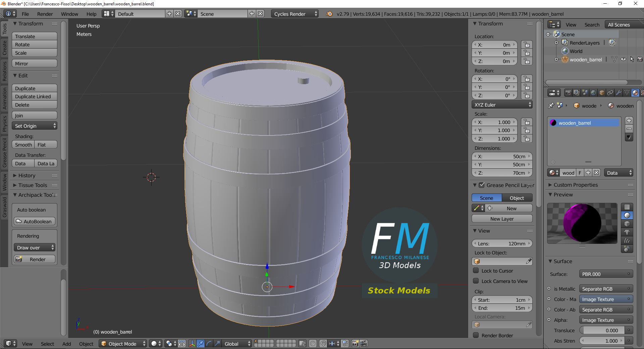Open the Object Mode dropdown
The image size is (644, 349).
123,344
